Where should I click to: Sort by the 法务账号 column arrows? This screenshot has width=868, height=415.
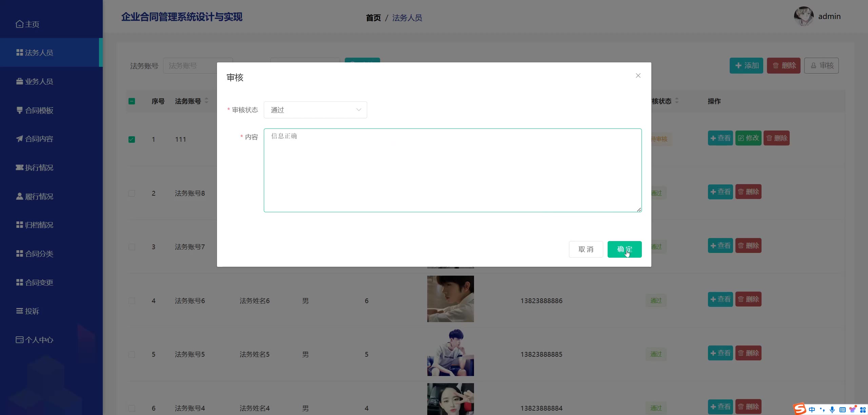(206, 101)
